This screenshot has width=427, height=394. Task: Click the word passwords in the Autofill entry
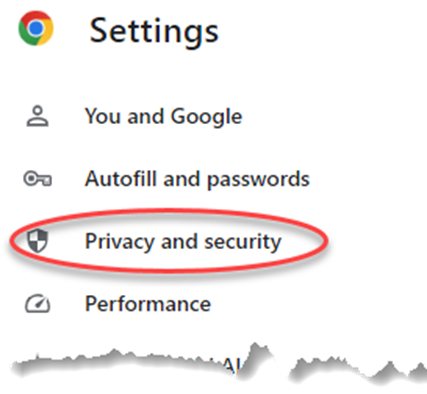click(258, 180)
